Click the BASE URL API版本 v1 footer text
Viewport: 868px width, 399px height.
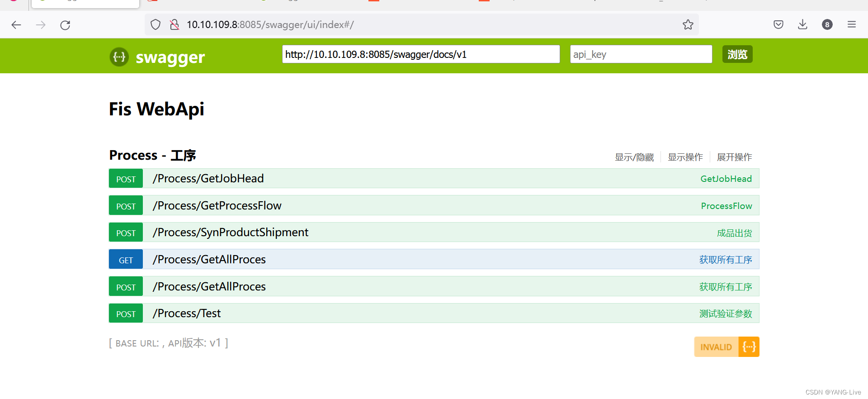click(169, 343)
